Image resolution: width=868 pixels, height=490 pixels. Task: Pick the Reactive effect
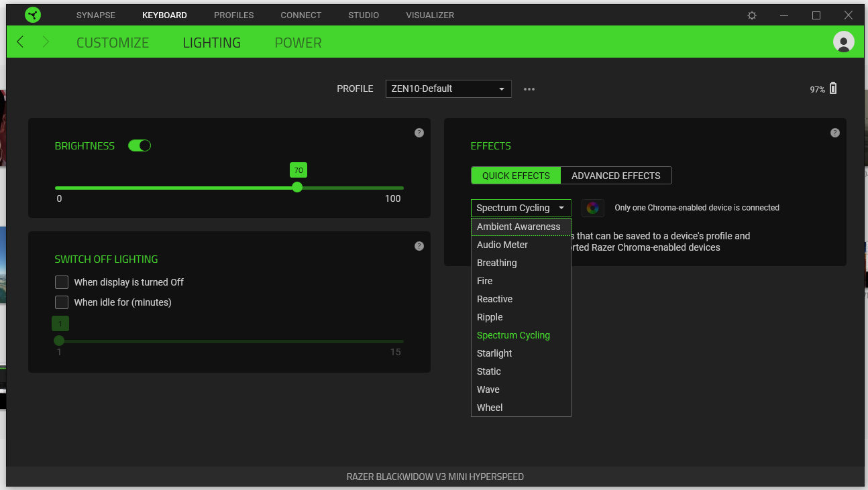tap(521, 299)
